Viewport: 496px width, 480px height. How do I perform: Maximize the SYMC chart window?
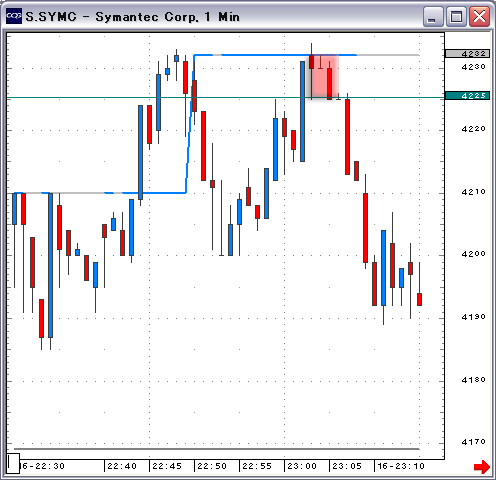pos(456,16)
